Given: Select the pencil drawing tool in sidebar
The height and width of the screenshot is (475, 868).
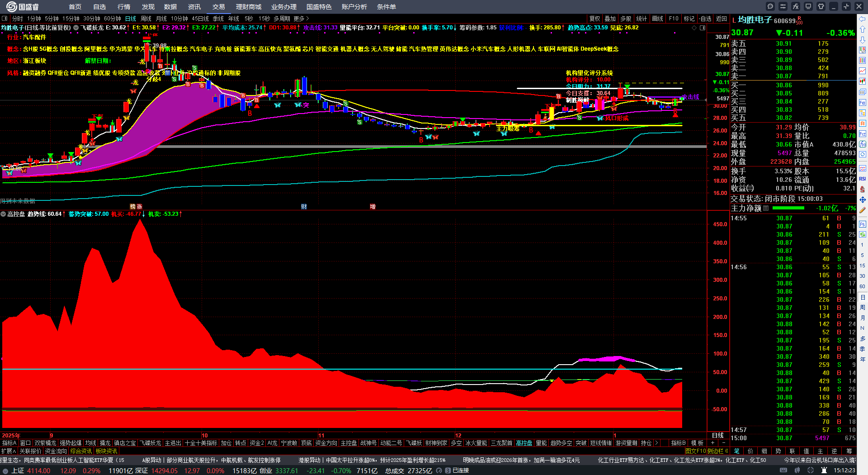Looking at the screenshot, I should click(x=863, y=210).
